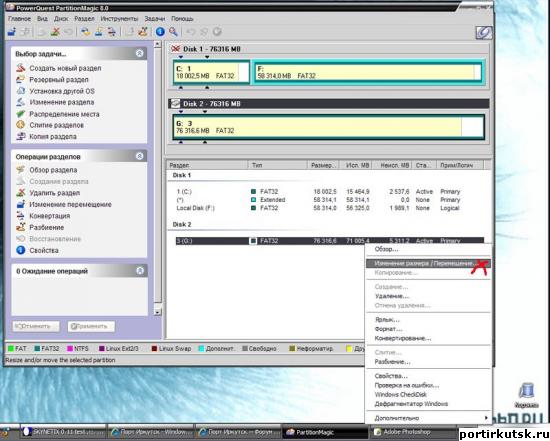550x441 pixels.
Task: Choose Ярлык... in the context menu
Action: [x=428, y=320]
